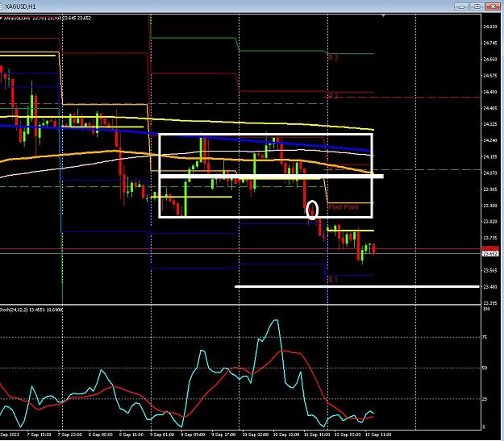Click the chart shift triangle marker at top
The height and width of the screenshot is (441, 504).
(x=383, y=15)
